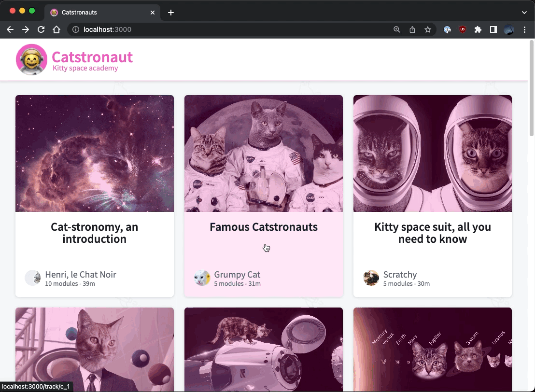This screenshot has height=392, width=535.
Task: Click the Catstronaut title link
Action: (x=92, y=56)
